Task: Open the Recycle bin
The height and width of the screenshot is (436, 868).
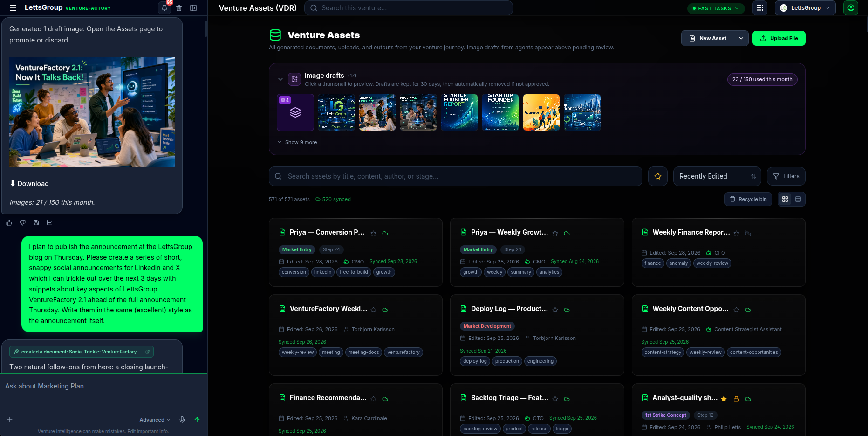Action: tap(748, 199)
